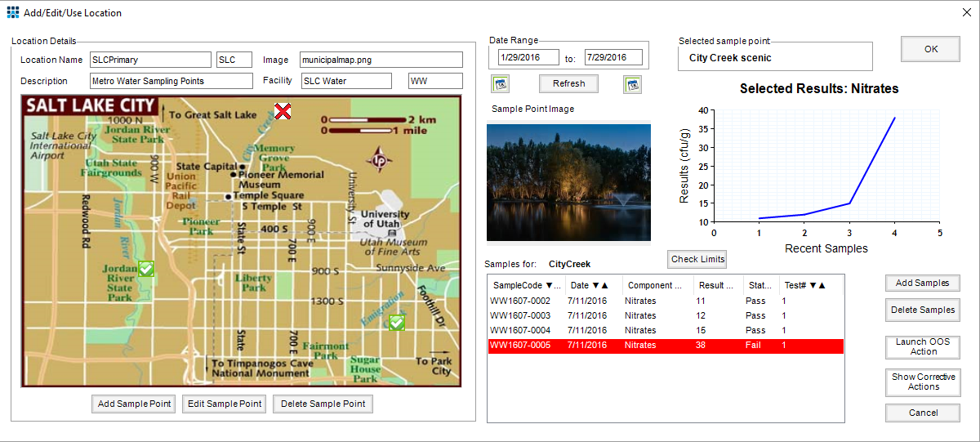Open the end date calendar picker icon
This screenshot has height=442, width=980.
(632, 83)
